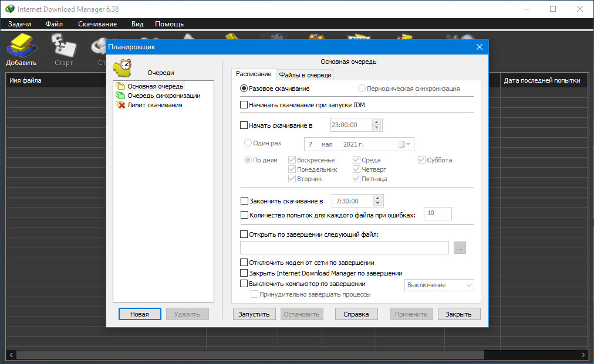Viewport: 594px width, 364px height.
Task: Tick Отключить модем от сети по завершении
Action: point(244,262)
